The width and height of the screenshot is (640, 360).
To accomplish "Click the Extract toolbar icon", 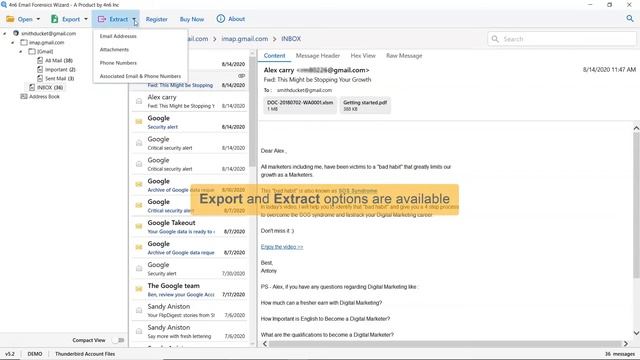I will 102,19.
